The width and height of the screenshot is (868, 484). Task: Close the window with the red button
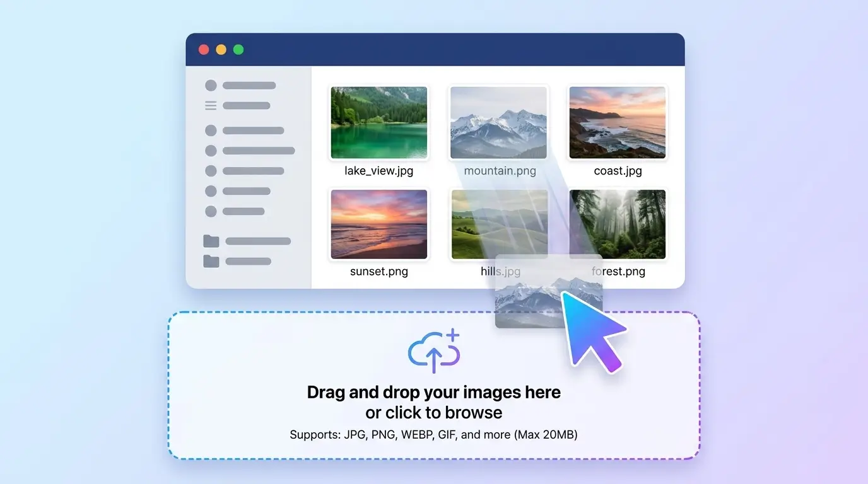(204, 50)
